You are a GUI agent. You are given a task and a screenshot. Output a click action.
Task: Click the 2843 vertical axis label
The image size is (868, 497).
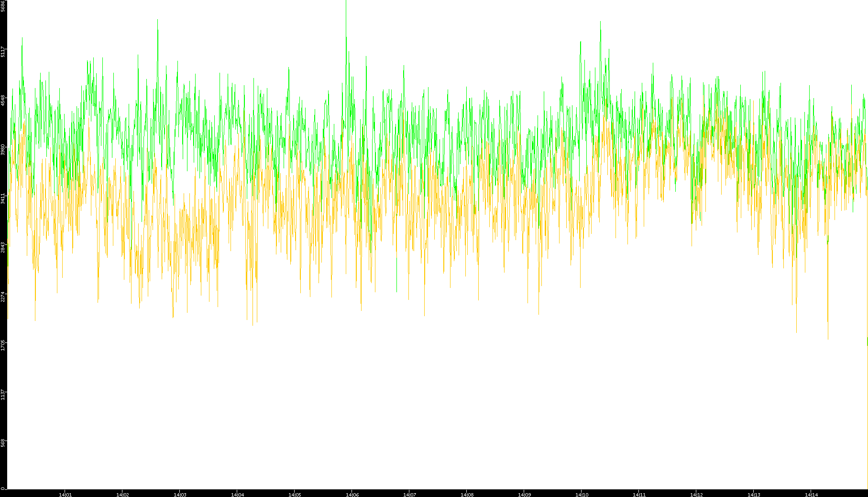coord(3,247)
